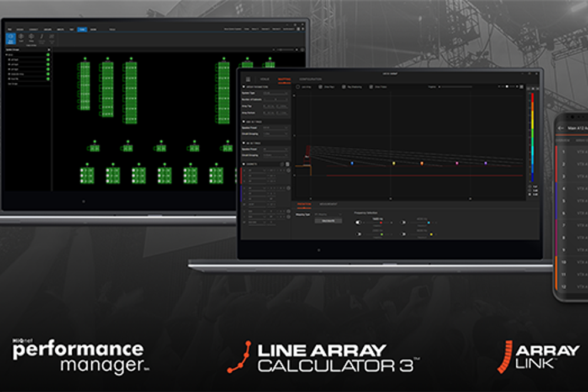588x392 pixels.
Task: Click the button under the Mapping Type dropdown
Action: (x=328, y=221)
